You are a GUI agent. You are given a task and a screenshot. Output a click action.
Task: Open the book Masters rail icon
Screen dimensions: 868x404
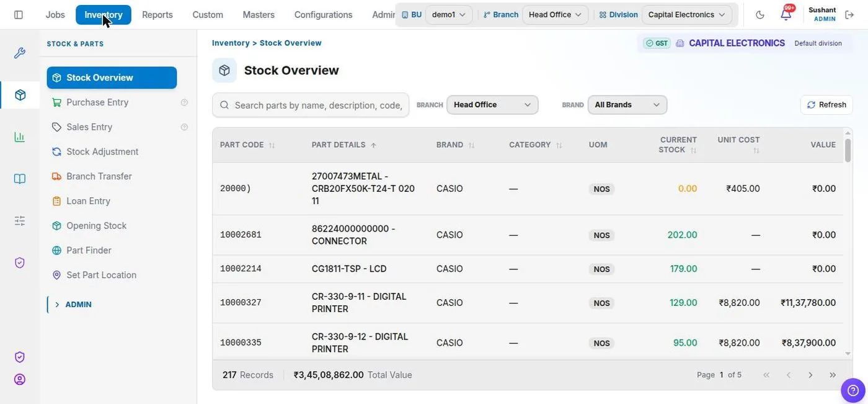click(20, 179)
